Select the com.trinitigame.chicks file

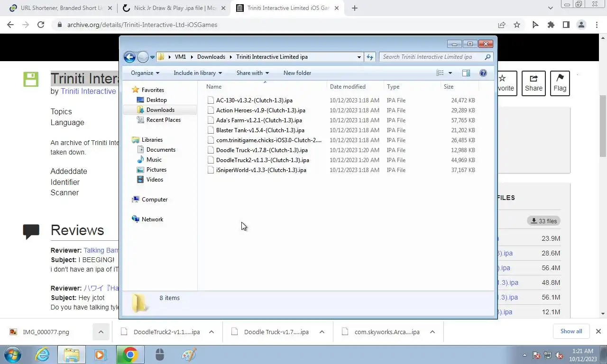[268, 140]
